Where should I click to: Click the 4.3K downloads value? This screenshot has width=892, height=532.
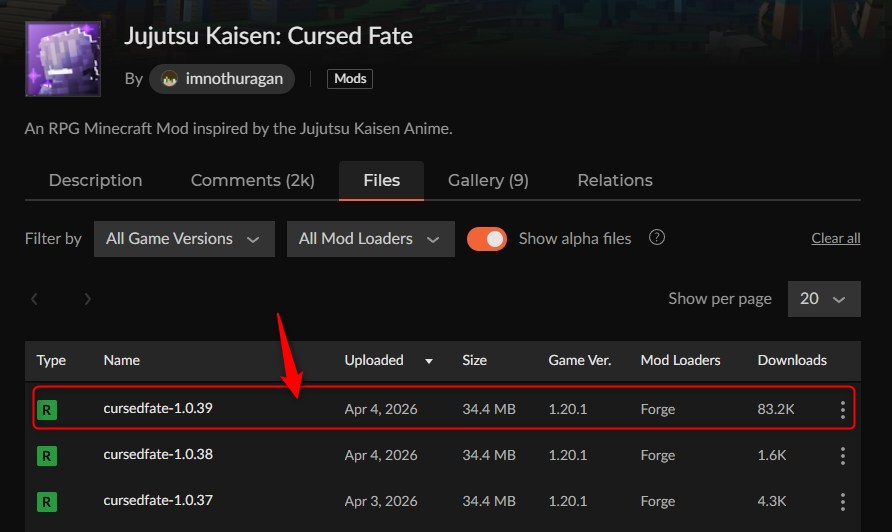point(772,501)
